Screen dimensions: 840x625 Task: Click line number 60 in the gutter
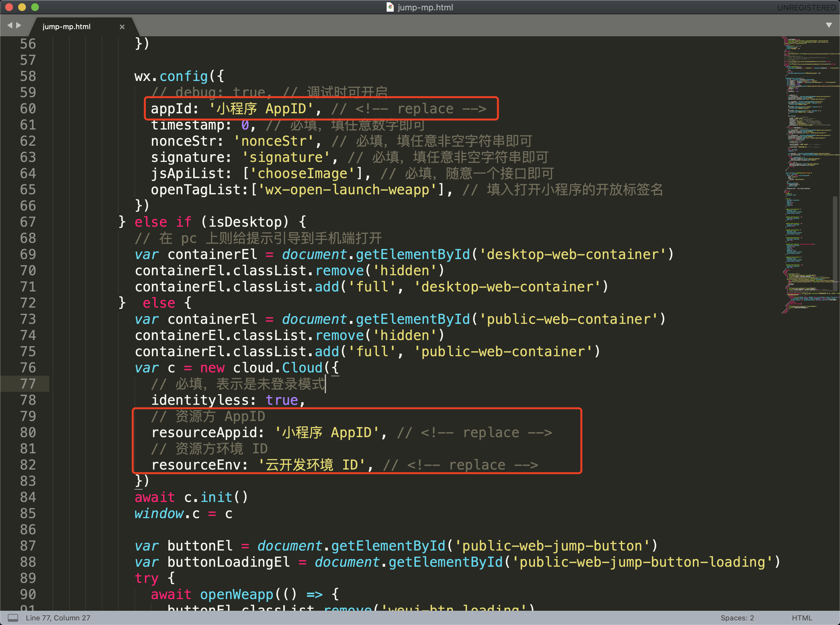tap(28, 109)
